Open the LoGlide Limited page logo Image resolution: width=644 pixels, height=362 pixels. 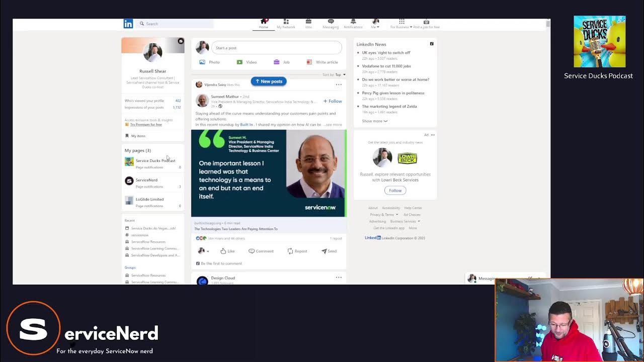[129, 200]
